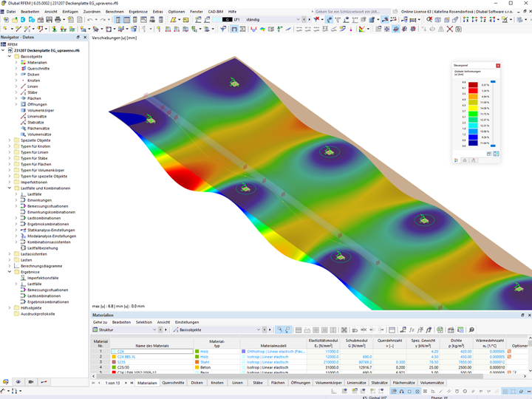Collapse the Basisobjekte folder
The image size is (532, 399).
click(10, 56)
